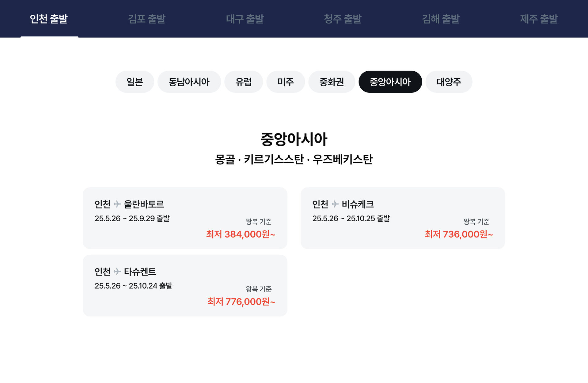Open the 김포 출발 tab
588x383 pixels.
pos(146,19)
